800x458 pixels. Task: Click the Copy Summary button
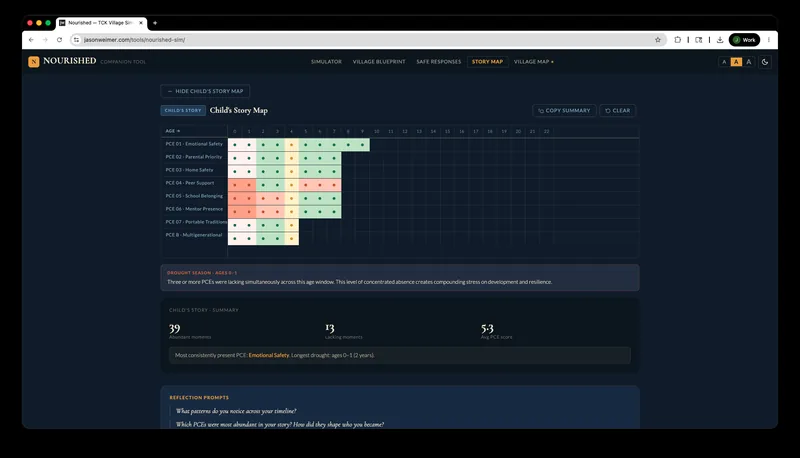[x=564, y=111]
